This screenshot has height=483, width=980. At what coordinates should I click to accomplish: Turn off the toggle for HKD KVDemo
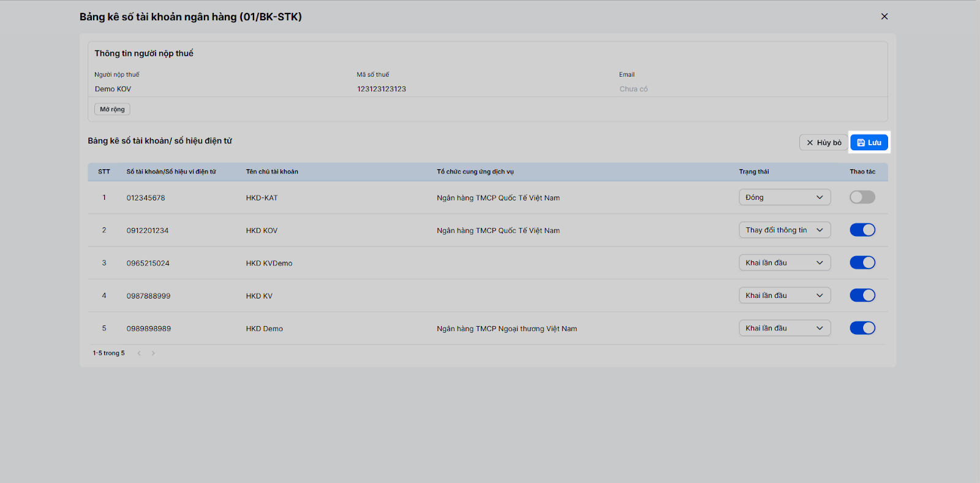(862, 262)
